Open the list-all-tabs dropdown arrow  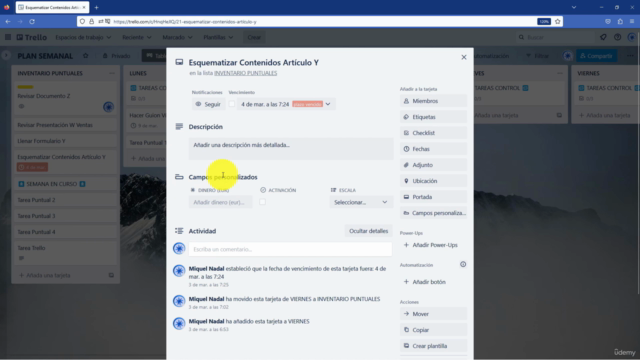coord(574,7)
